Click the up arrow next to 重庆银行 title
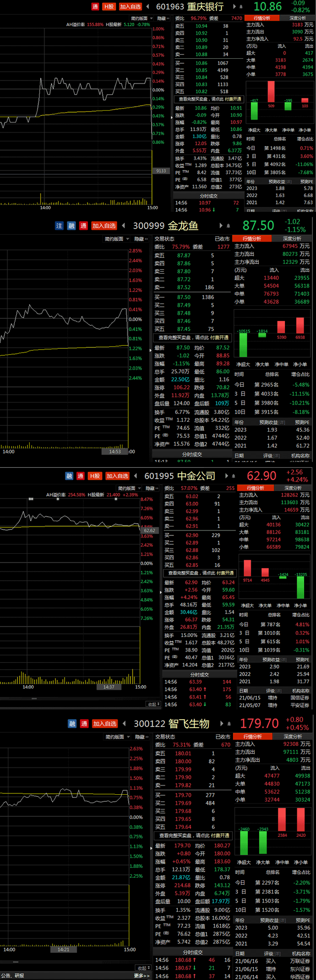The height and width of the screenshot is (980, 316). (241, 6)
